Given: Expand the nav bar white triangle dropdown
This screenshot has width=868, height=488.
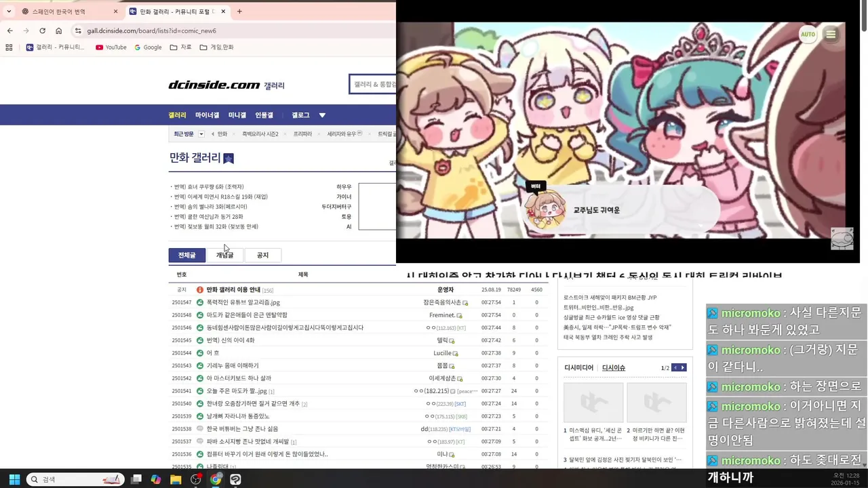Looking at the screenshot, I should click(322, 115).
